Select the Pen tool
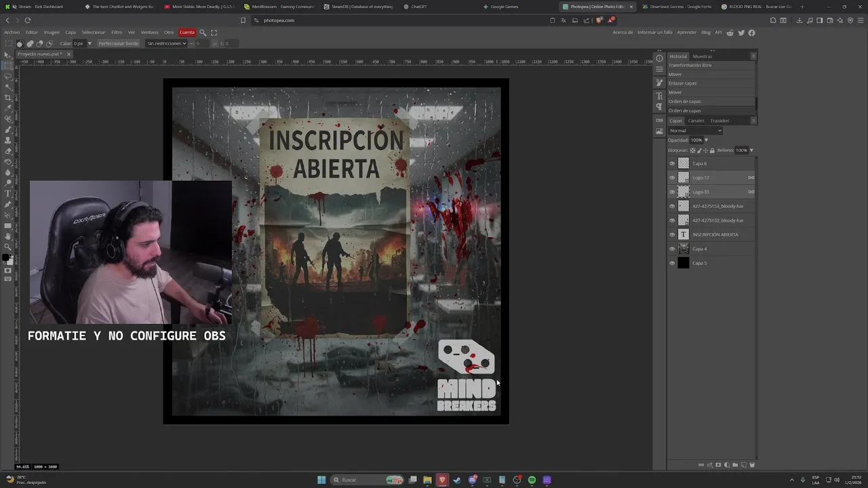 coord(8,204)
